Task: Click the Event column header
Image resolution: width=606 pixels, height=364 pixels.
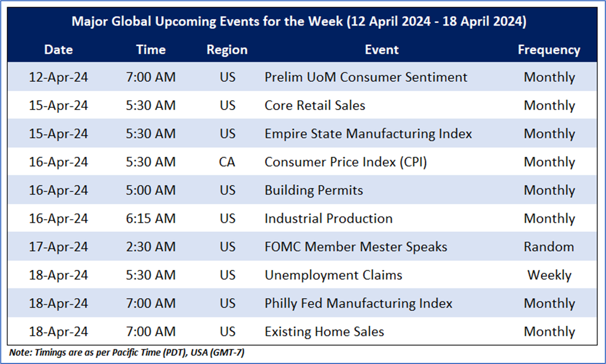Action: (x=382, y=50)
